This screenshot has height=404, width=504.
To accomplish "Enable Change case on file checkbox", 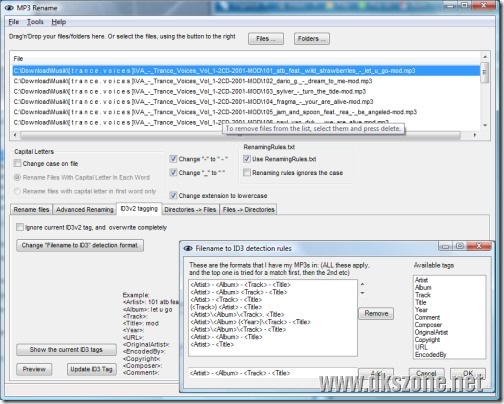I will click(17, 163).
